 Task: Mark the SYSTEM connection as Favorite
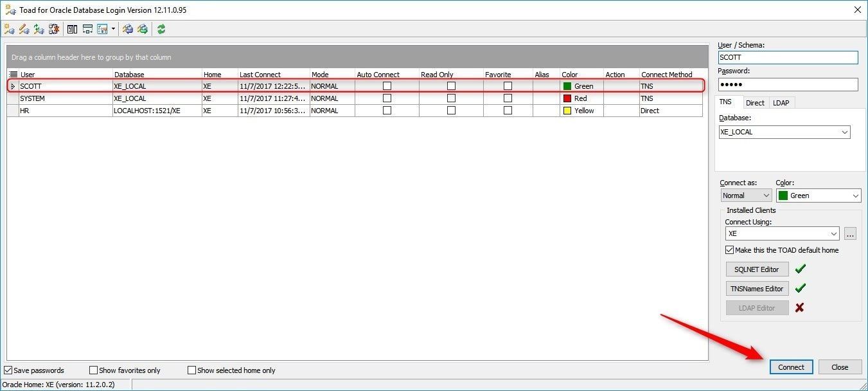point(508,98)
